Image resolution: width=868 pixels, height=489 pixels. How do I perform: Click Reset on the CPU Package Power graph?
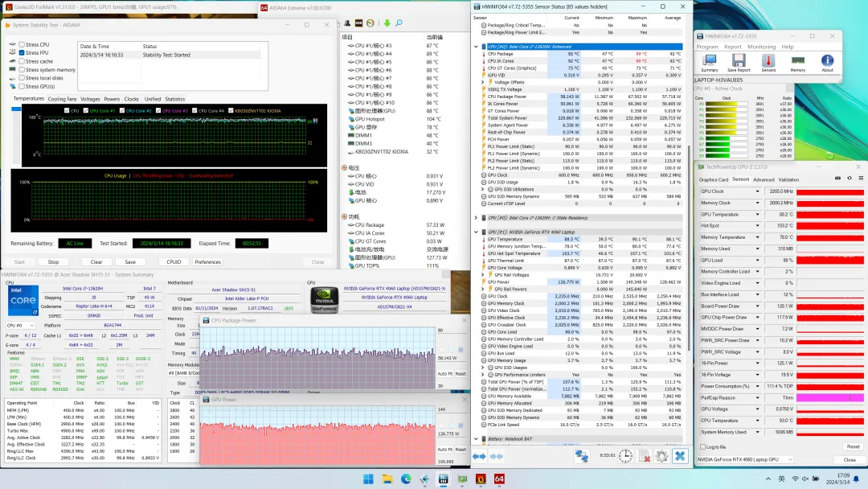[x=461, y=374]
